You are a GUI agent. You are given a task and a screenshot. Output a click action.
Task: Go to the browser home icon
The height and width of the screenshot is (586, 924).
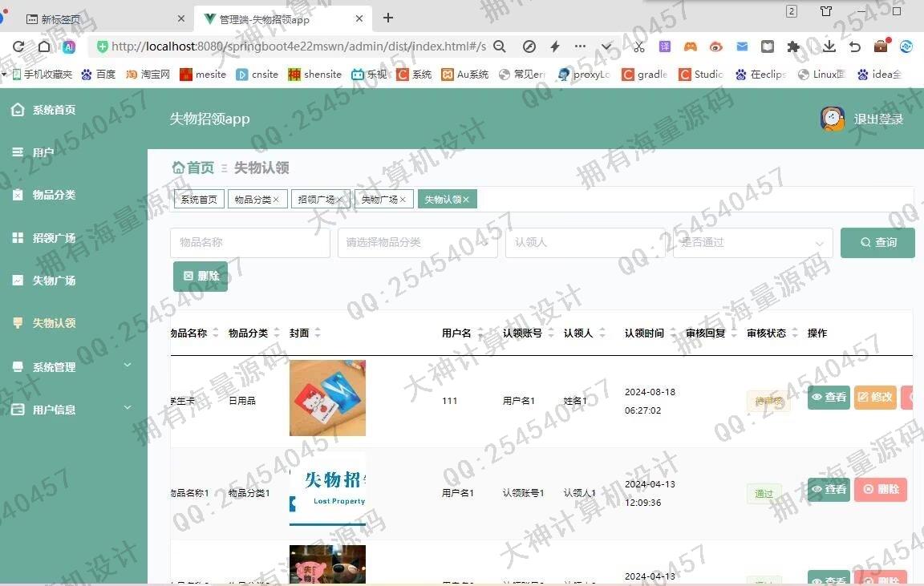[x=44, y=46]
